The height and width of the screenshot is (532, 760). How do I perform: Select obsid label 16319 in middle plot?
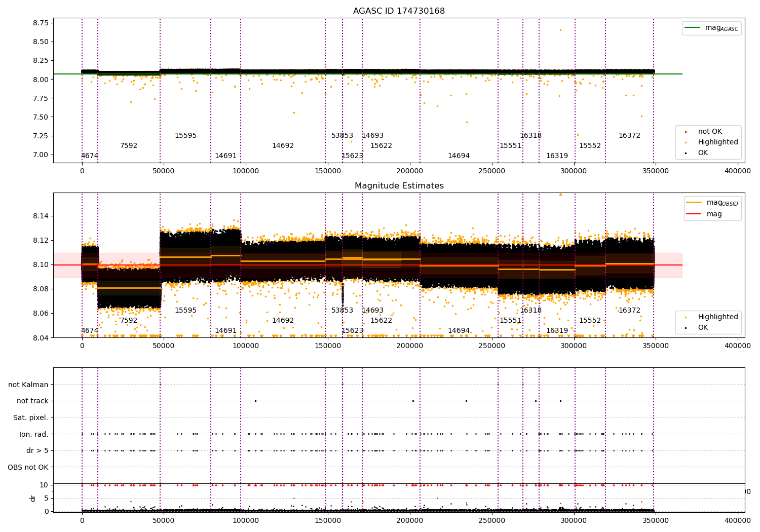[x=557, y=331]
